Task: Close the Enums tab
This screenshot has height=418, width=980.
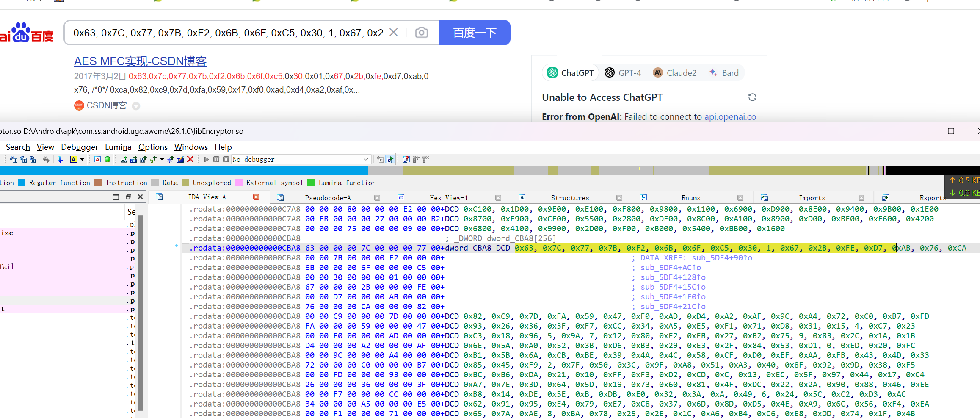Action: tap(740, 198)
